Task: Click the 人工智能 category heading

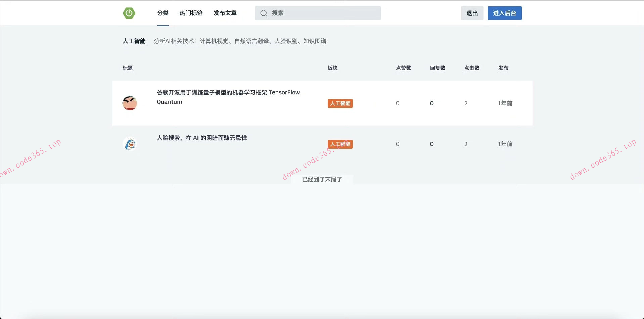Action: [134, 41]
